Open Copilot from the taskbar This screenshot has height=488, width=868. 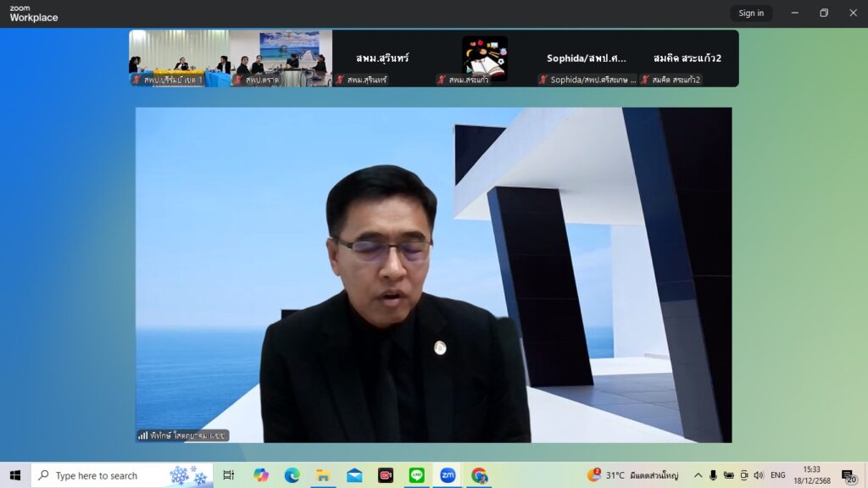coord(260,475)
